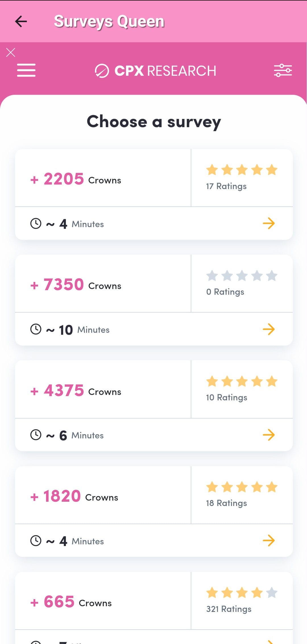Select the + 2205 Crowns survey card
This screenshot has width=307, height=644.
[154, 195]
